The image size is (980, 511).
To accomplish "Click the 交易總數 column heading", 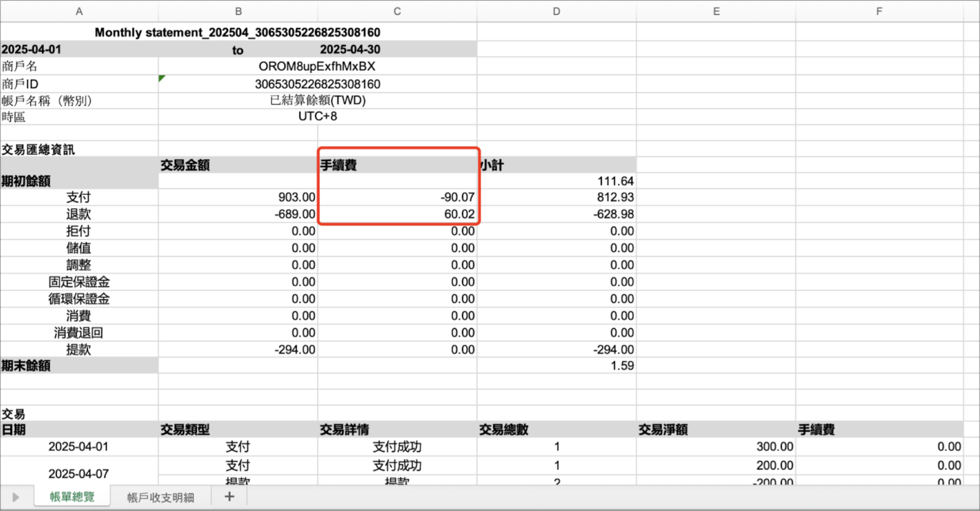I will [556, 429].
